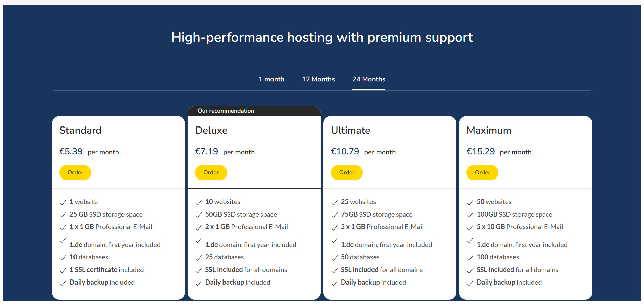
Task: Select the 24 Months billing period
Action: (368, 79)
